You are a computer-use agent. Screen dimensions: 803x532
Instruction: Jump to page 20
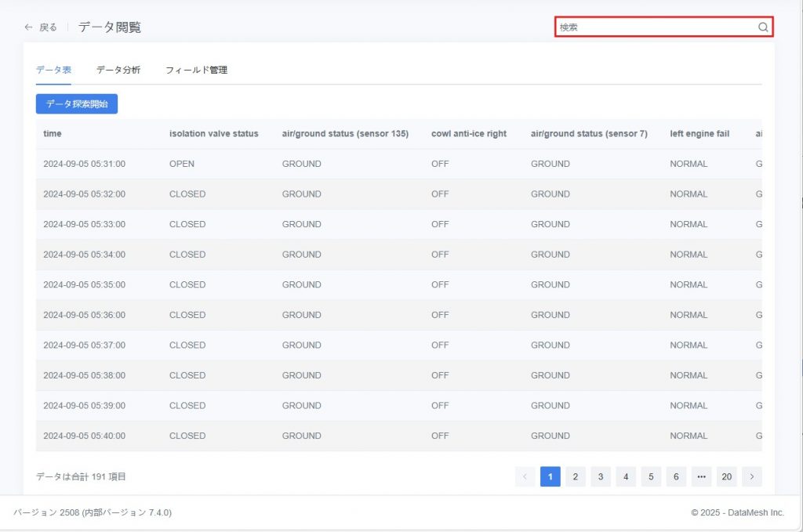tap(726, 476)
